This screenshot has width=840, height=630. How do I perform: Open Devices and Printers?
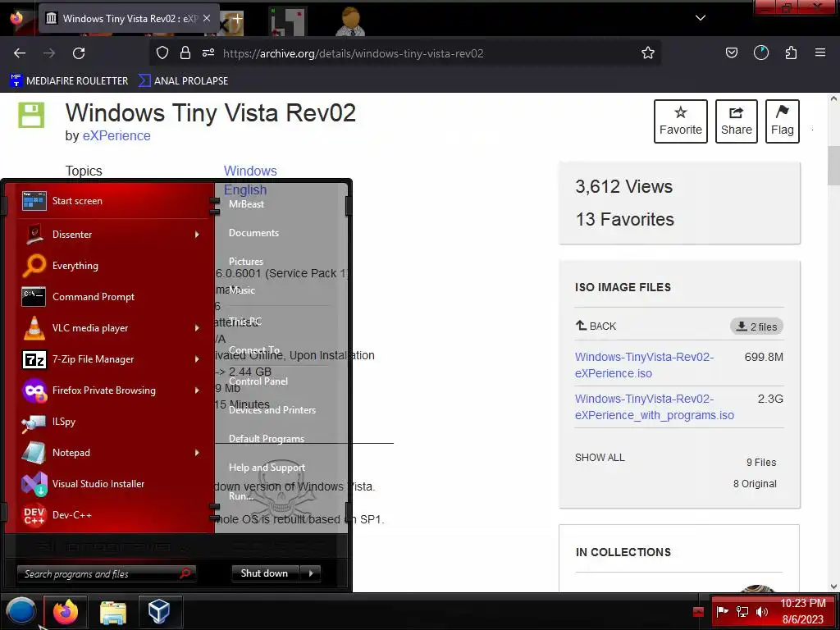(x=272, y=410)
